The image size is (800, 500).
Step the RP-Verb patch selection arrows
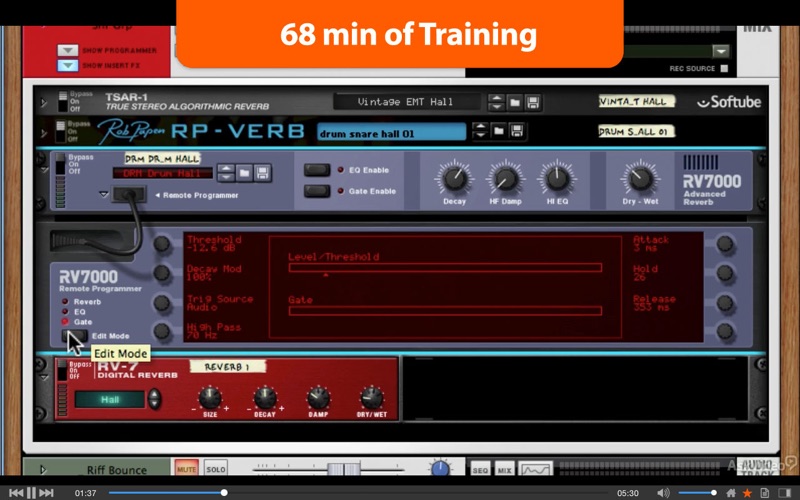[x=480, y=131]
